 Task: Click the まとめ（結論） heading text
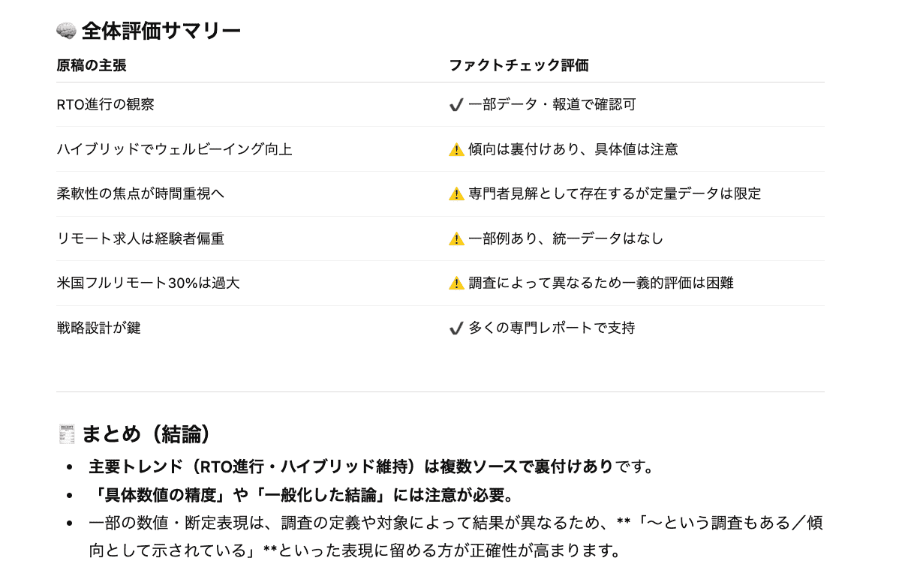click(146, 434)
